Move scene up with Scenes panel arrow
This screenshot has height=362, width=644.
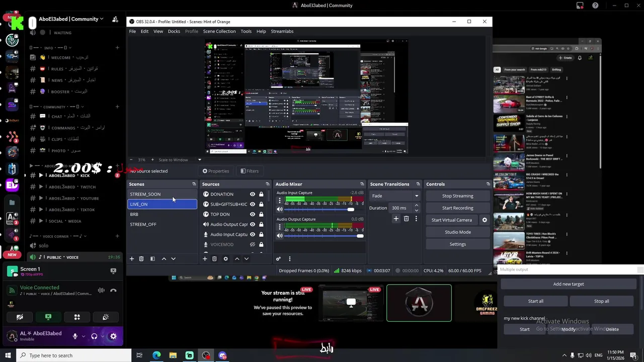point(164,258)
